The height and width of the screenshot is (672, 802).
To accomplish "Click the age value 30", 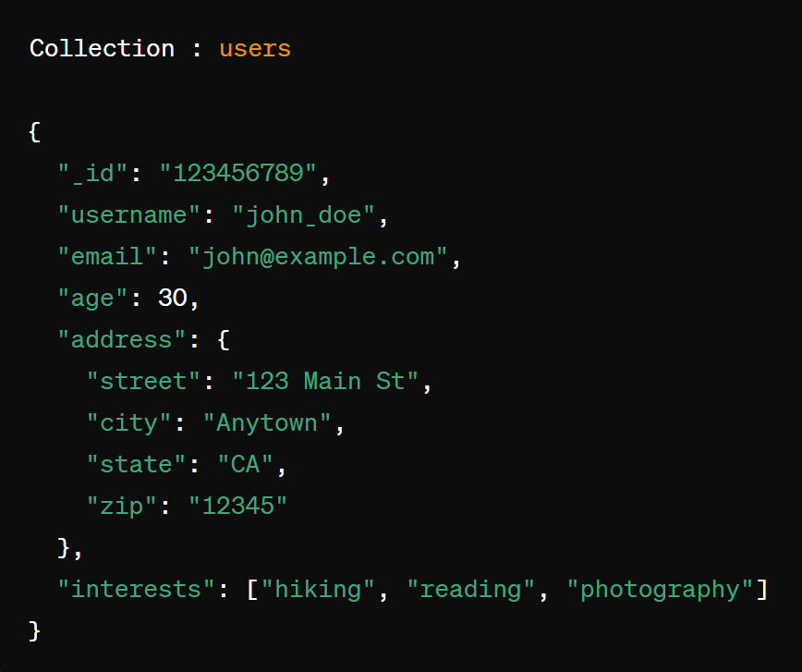I will tap(173, 298).
